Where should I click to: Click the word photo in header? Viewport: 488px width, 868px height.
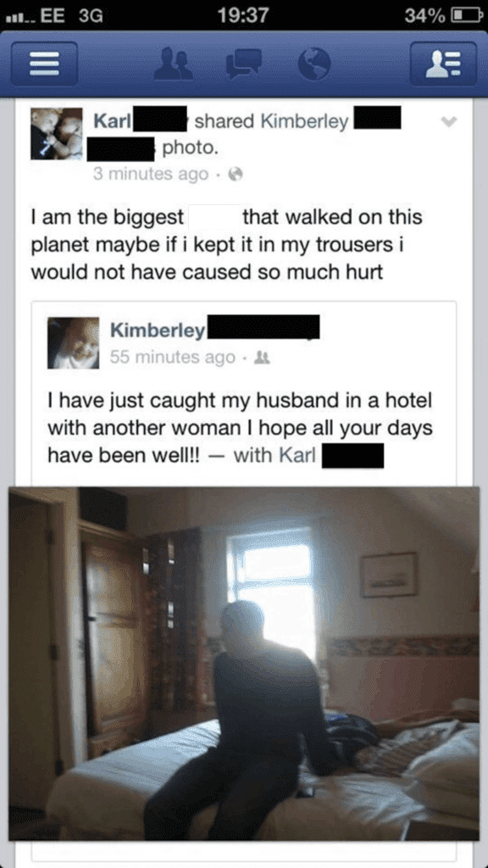(x=190, y=148)
